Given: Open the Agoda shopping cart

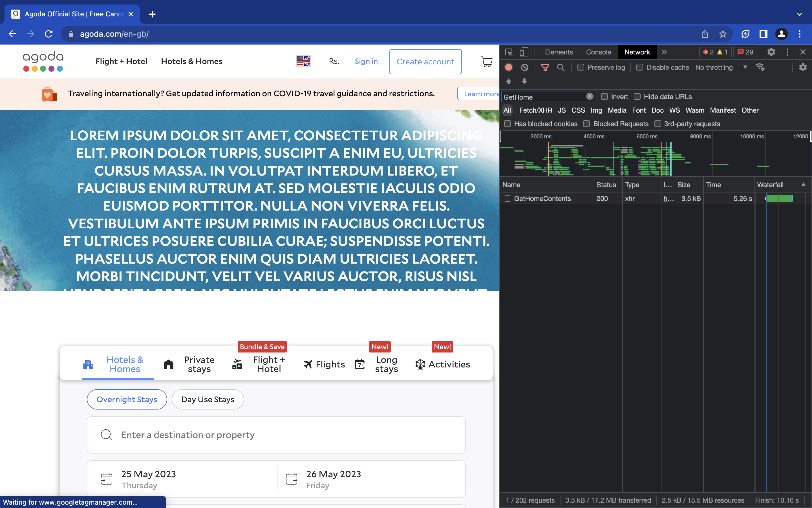Looking at the screenshot, I should (487, 62).
